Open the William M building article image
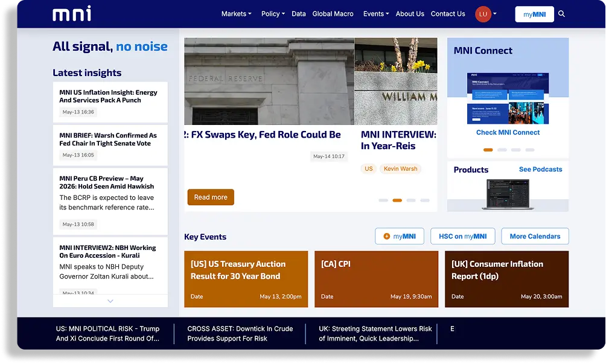 pos(396,81)
